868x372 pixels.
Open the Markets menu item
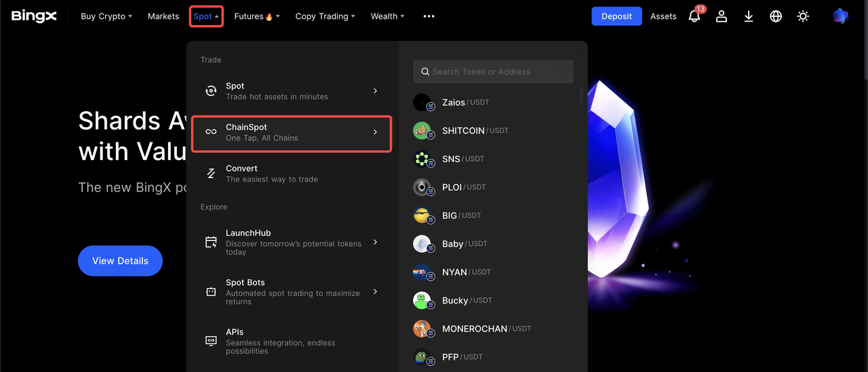click(x=163, y=16)
